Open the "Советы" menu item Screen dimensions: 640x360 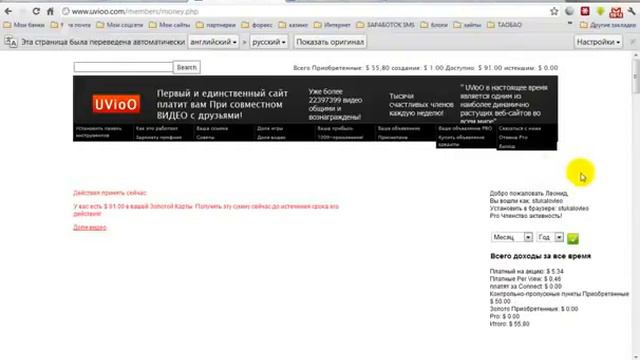(x=205, y=138)
